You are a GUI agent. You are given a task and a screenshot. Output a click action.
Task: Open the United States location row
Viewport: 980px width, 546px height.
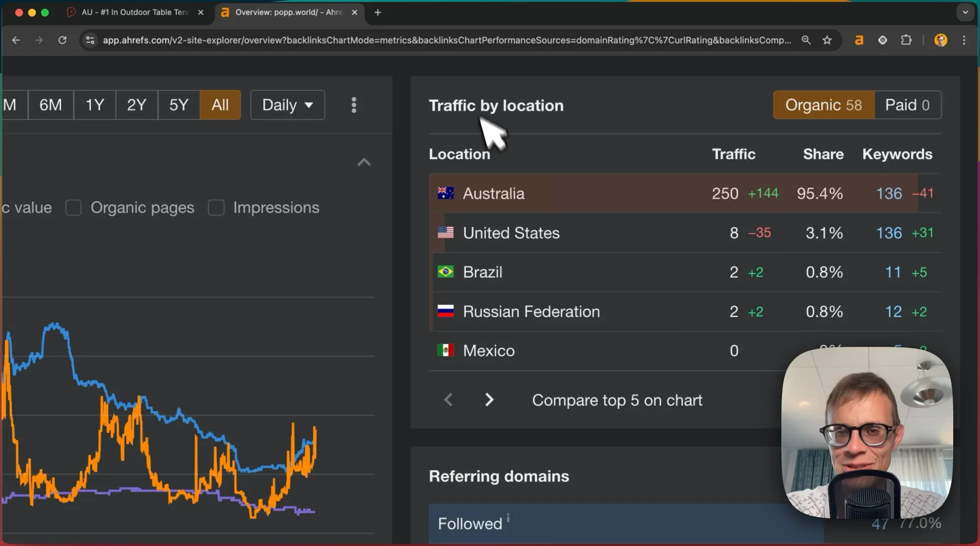685,233
